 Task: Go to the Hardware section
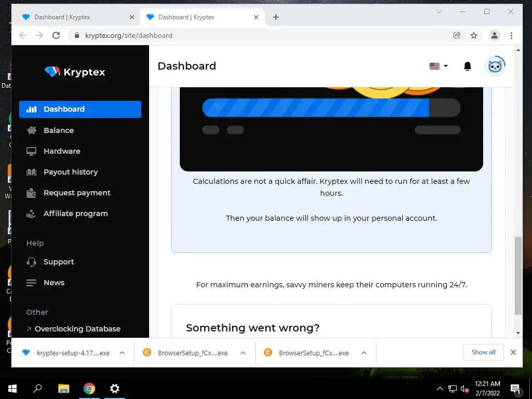pos(62,151)
